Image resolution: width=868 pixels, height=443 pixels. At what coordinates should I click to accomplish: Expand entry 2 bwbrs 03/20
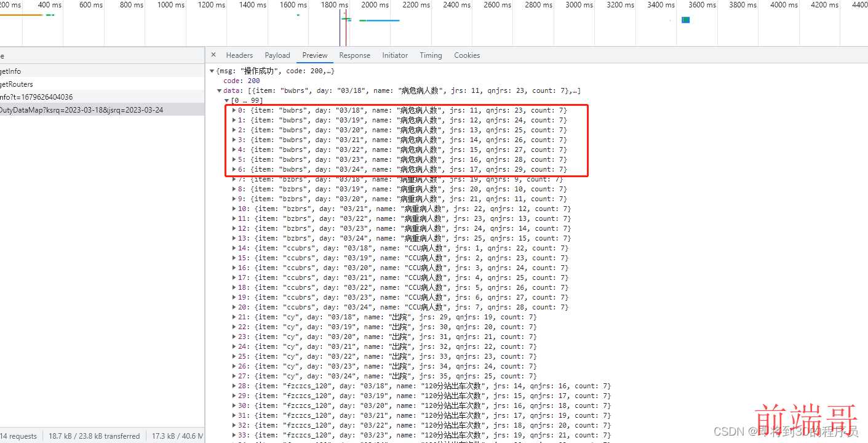(234, 130)
